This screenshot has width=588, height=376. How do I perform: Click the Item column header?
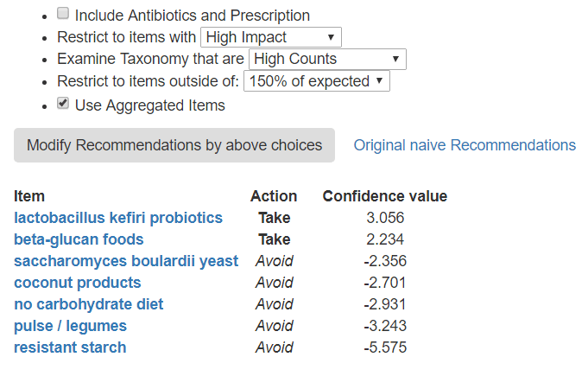point(29,196)
